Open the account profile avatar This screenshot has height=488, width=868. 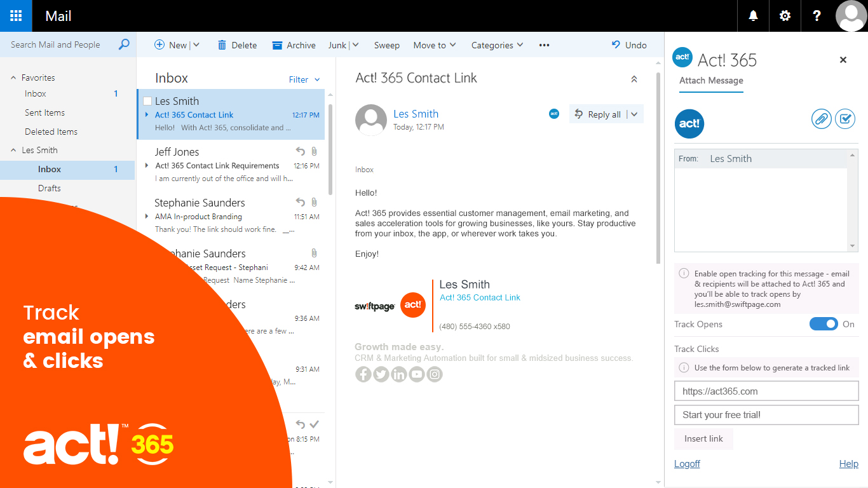coord(851,16)
